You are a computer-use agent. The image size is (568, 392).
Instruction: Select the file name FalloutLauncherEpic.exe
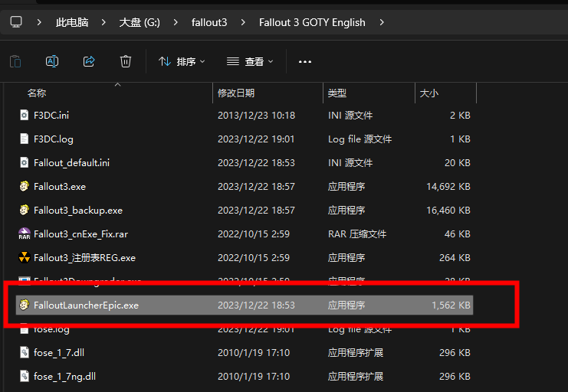(86, 305)
